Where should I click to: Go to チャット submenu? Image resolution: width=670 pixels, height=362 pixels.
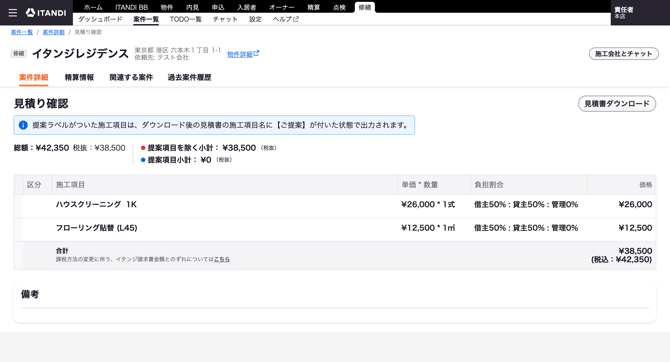(225, 19)
